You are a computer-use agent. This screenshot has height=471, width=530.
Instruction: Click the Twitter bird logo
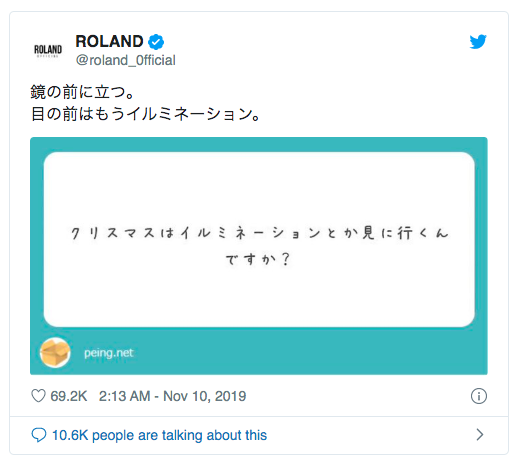[x=478, y=42]
